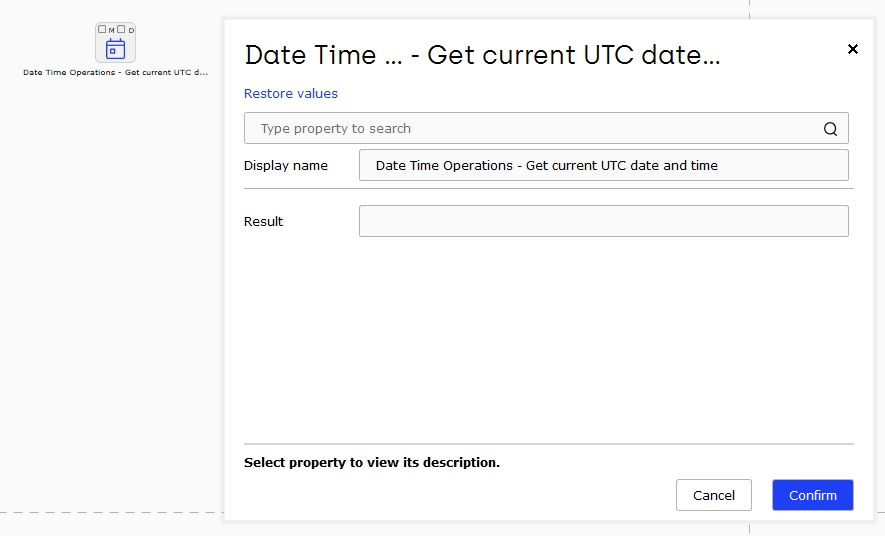The height and width of the screenshot is (536, 885).
Task: Click the 'Select property to view its description' text
Action: 371,462
